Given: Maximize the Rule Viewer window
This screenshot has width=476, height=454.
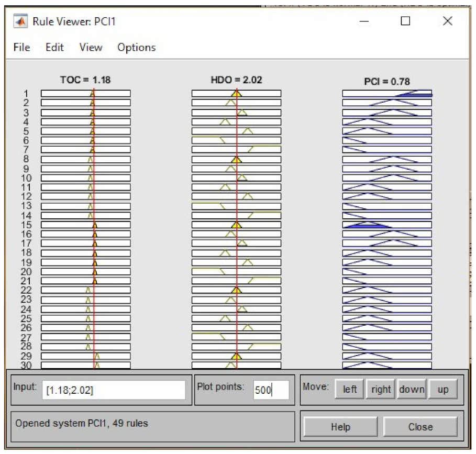Looking at the screenshot, I should [405, 21].
